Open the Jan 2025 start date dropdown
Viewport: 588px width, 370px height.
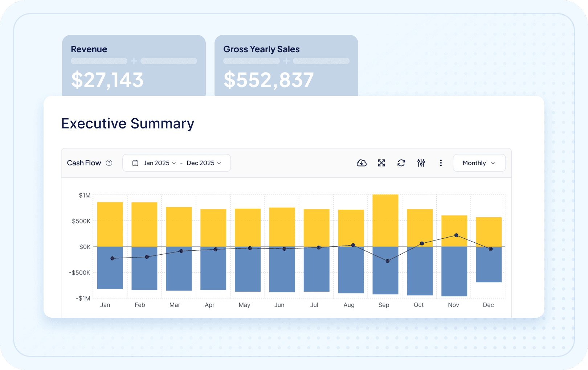pos(160,163)
